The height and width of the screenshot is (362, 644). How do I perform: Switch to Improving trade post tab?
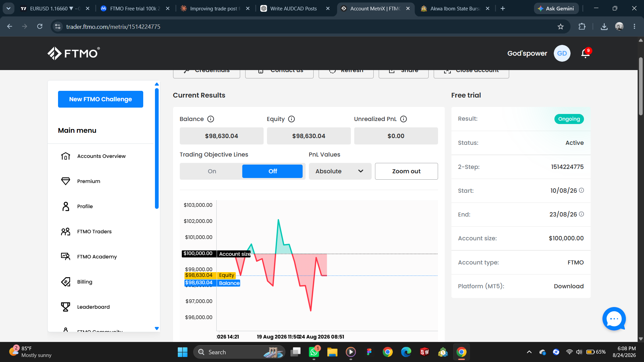tap(215, 8)
